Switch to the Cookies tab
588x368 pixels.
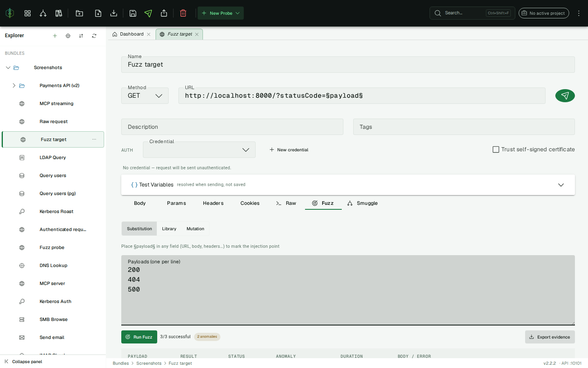coord(250,203)
